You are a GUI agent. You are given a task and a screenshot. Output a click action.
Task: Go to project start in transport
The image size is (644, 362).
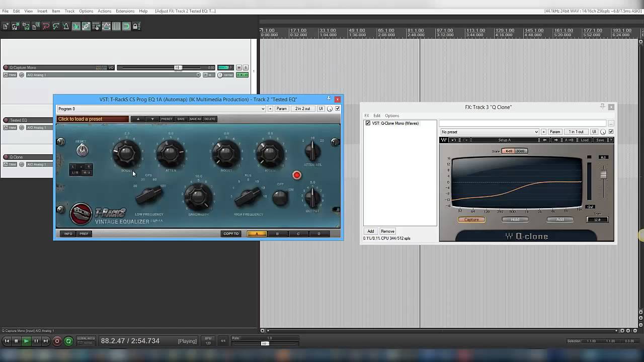click(x=7, y=341)
